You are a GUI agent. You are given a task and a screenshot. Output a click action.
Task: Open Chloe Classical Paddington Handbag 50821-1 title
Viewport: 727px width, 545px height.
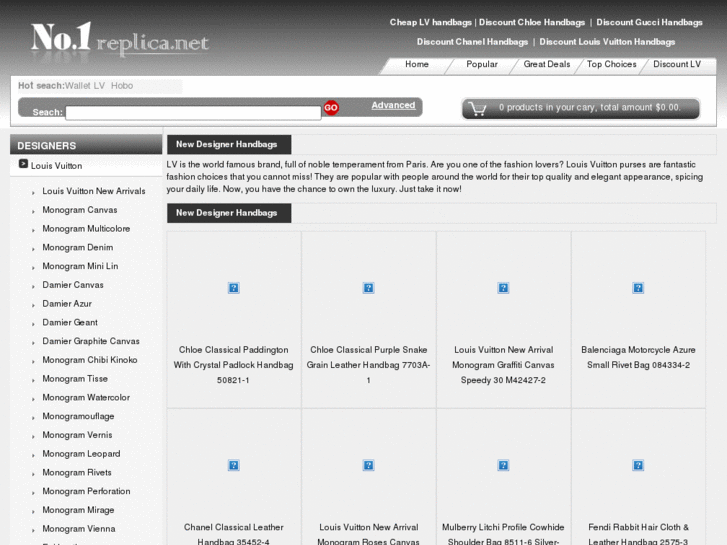point(234,365)
